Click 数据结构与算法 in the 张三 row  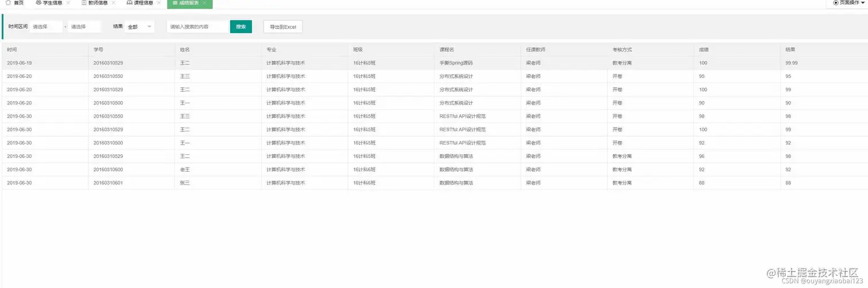point(456,183)
